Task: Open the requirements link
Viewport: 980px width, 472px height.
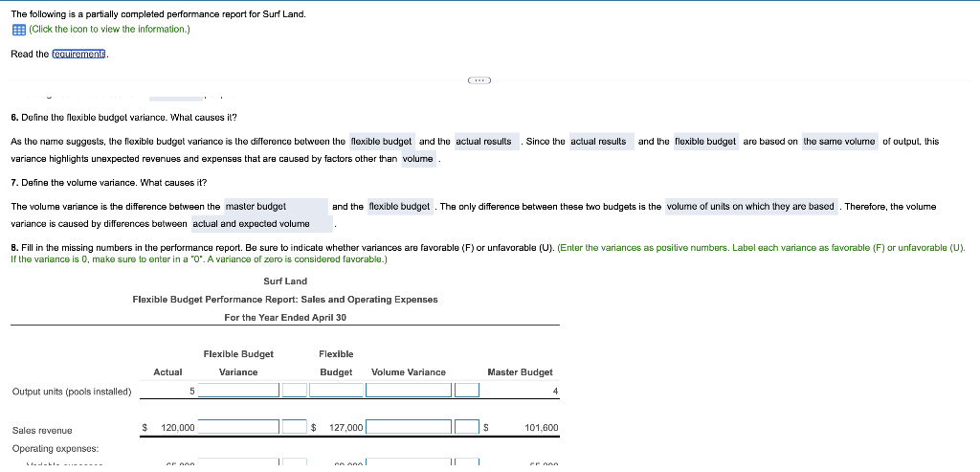Action: coord(79,55)
